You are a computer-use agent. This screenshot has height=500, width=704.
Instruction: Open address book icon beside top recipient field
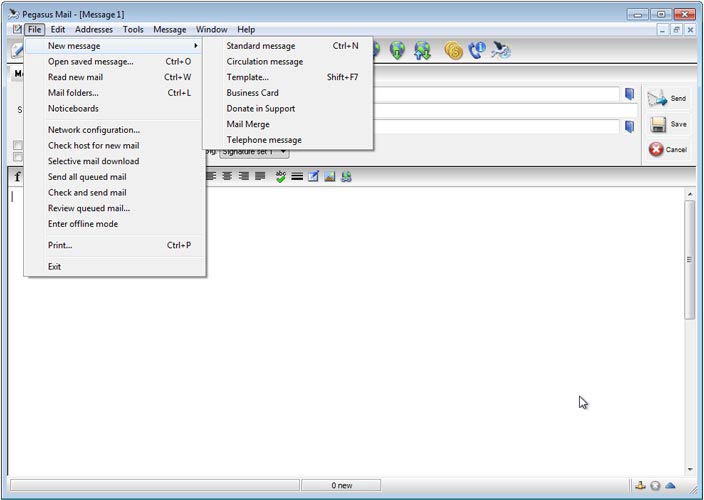[630, 95]
